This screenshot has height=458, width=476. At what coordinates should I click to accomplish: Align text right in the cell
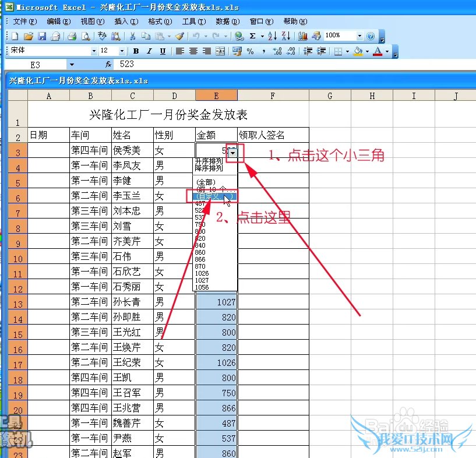[207, 51]
